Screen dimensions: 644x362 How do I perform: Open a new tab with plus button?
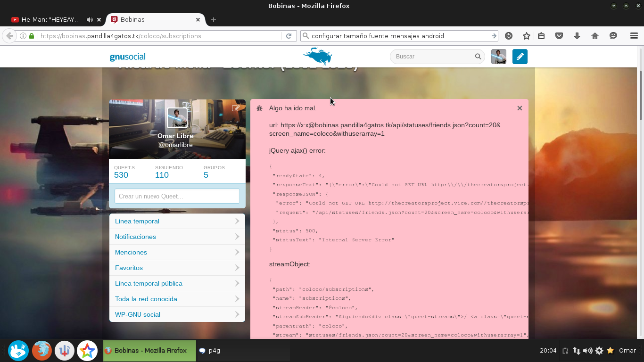point(214,20)
